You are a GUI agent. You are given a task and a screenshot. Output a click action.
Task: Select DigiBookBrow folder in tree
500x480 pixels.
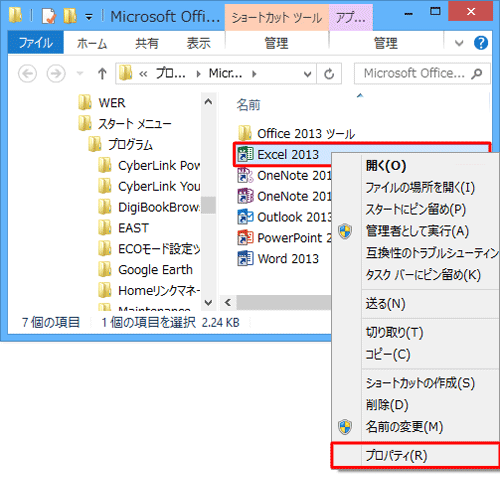pyautogui.click(x=159, y=207)
